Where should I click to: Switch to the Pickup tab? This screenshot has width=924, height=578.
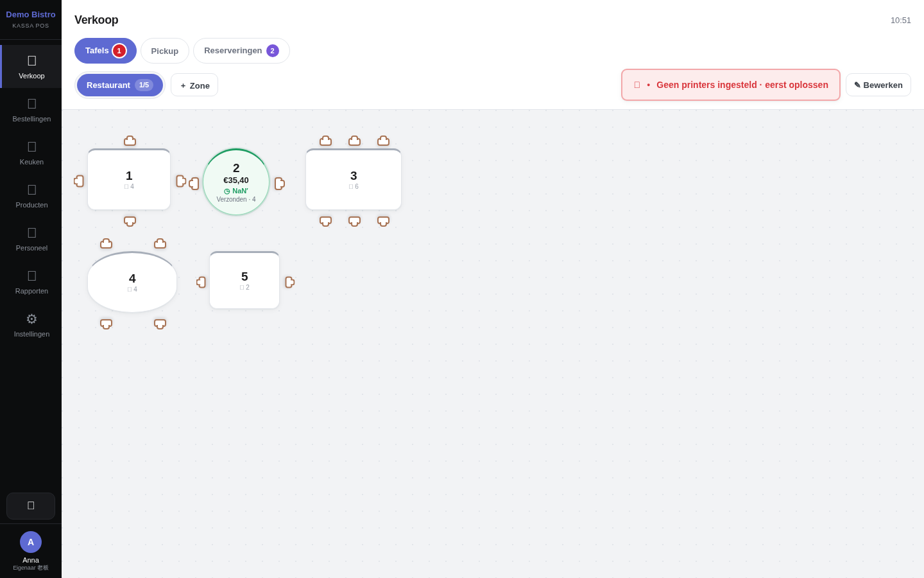165,51
